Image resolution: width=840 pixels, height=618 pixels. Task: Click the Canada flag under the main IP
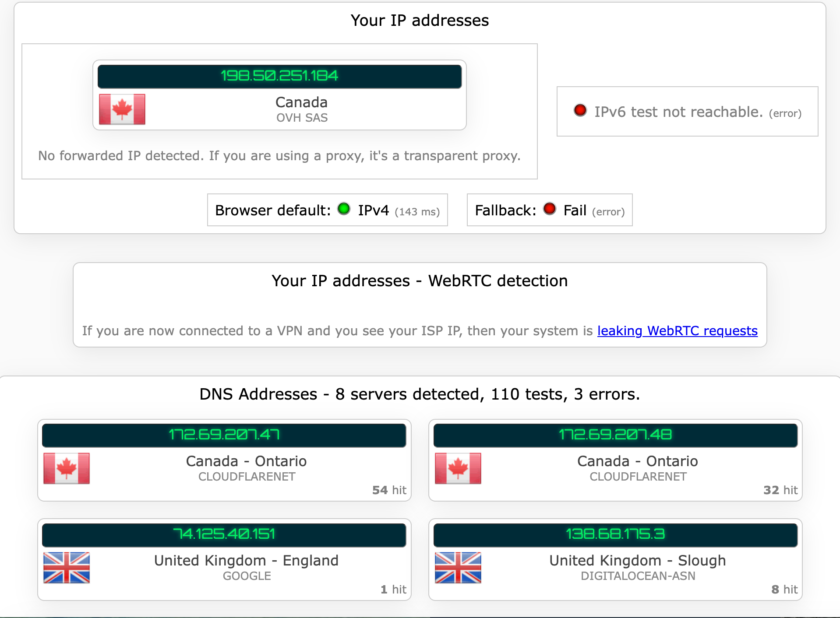point(122,109)
